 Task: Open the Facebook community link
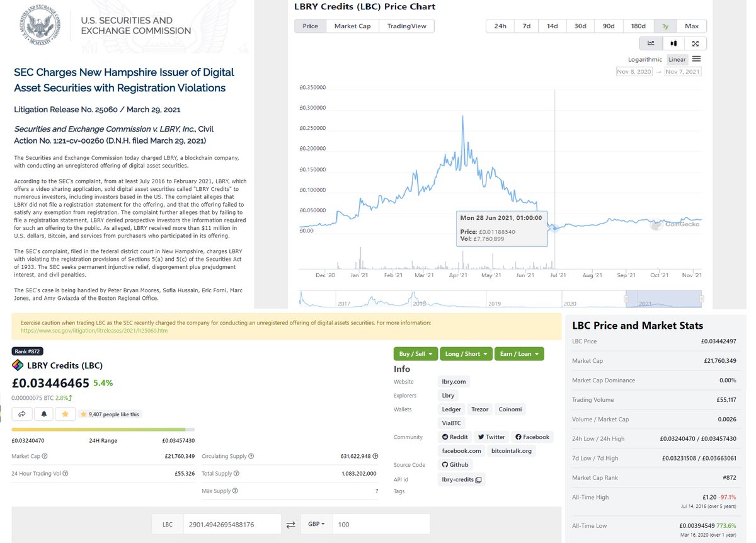(532, 437)
